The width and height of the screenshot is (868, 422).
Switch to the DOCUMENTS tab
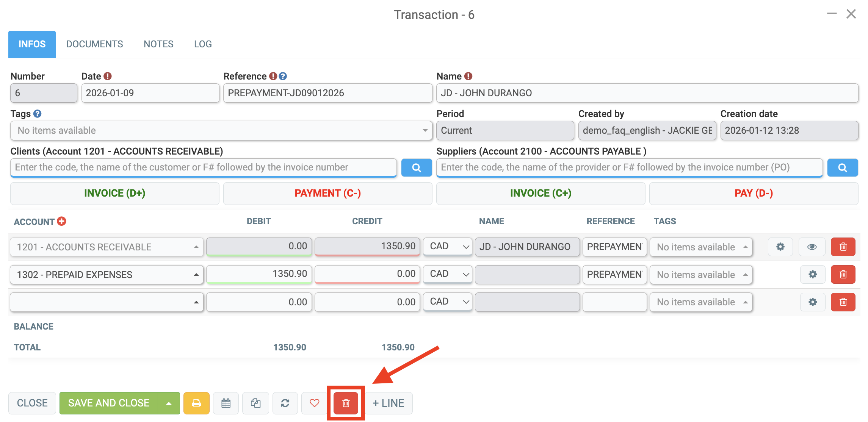point(94,44)
